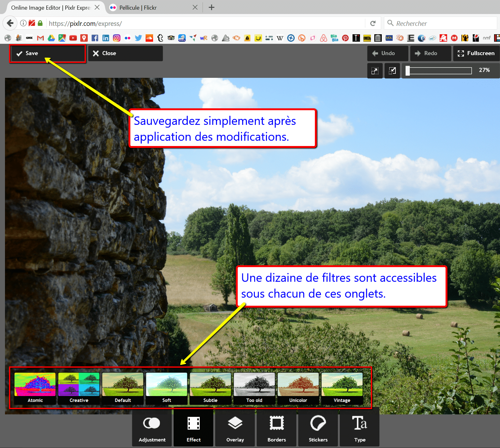Open the Overlay tab

pyautogui.click(x=235, y=428)
